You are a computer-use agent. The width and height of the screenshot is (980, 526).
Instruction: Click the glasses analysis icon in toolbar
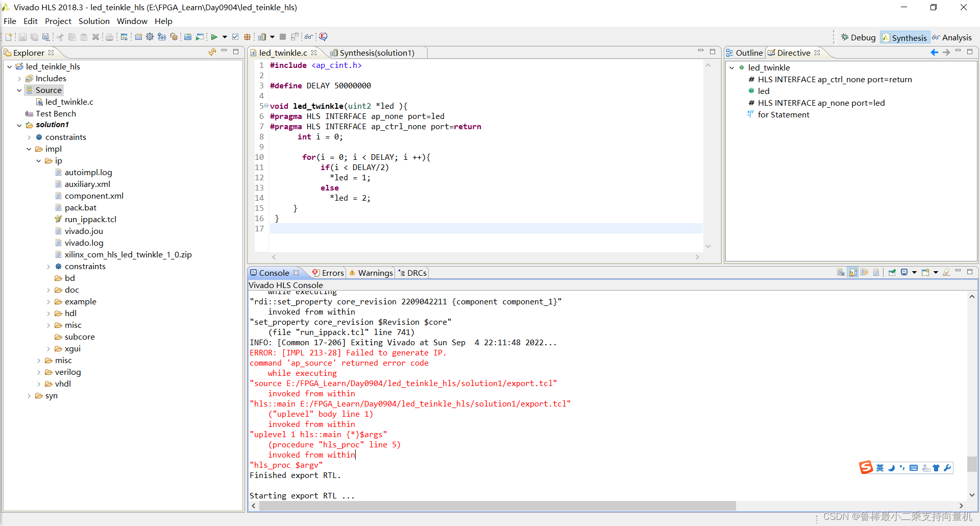[x=309, y=37]
